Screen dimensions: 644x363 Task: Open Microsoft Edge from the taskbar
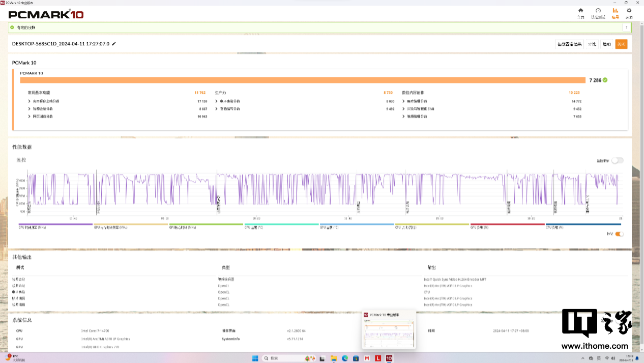coord(344,358)
